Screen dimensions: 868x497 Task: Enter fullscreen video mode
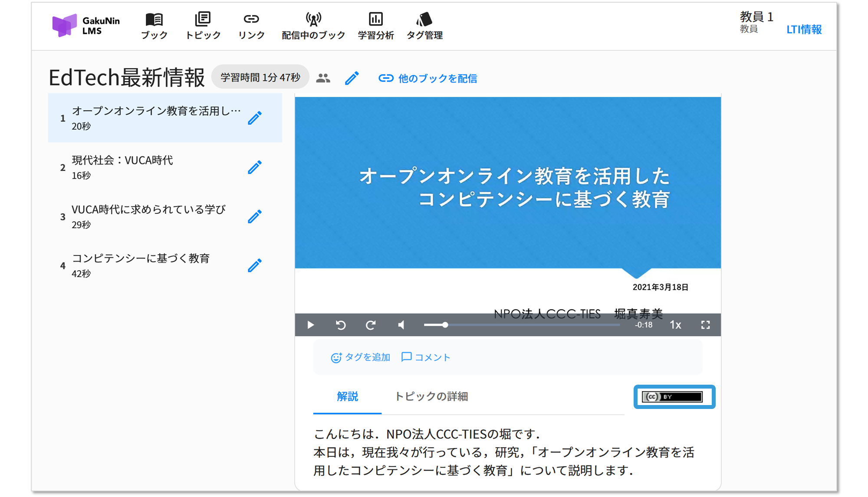click(705, 325)
